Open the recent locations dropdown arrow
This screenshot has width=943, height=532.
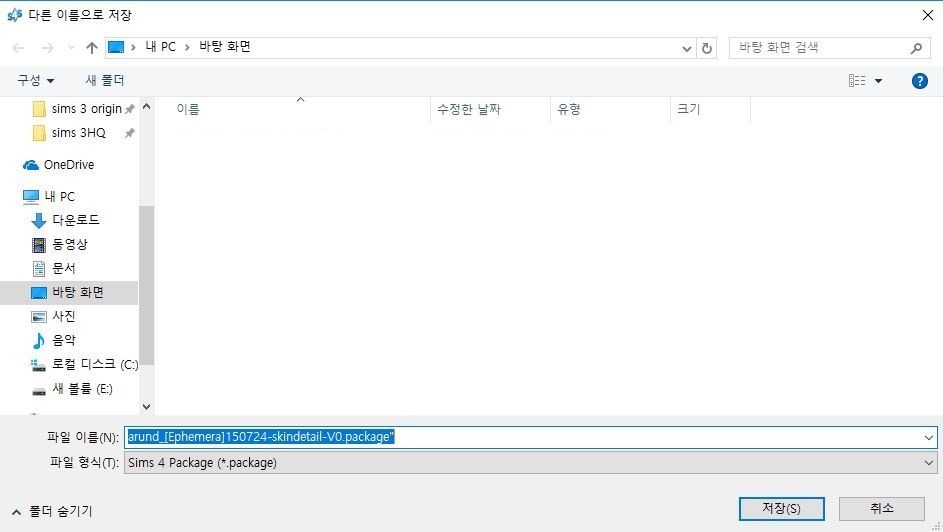[x=71, y=47]
